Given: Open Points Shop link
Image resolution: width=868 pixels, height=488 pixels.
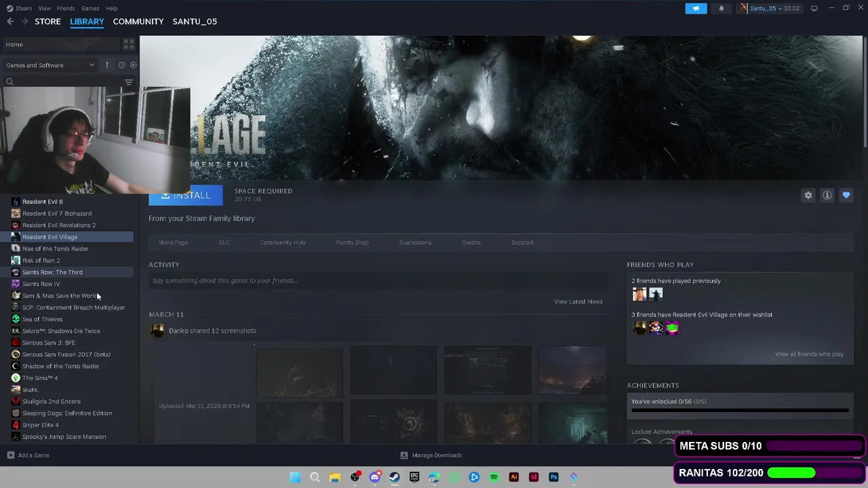Looking at the screenshot, I should pyautogui.click(x=353, y=242).
